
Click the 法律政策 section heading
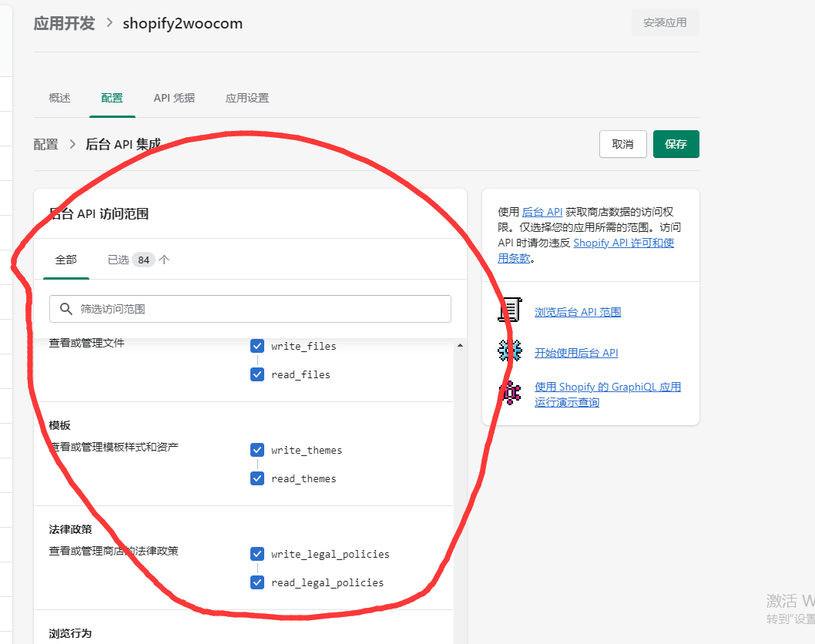coord(70,529)
